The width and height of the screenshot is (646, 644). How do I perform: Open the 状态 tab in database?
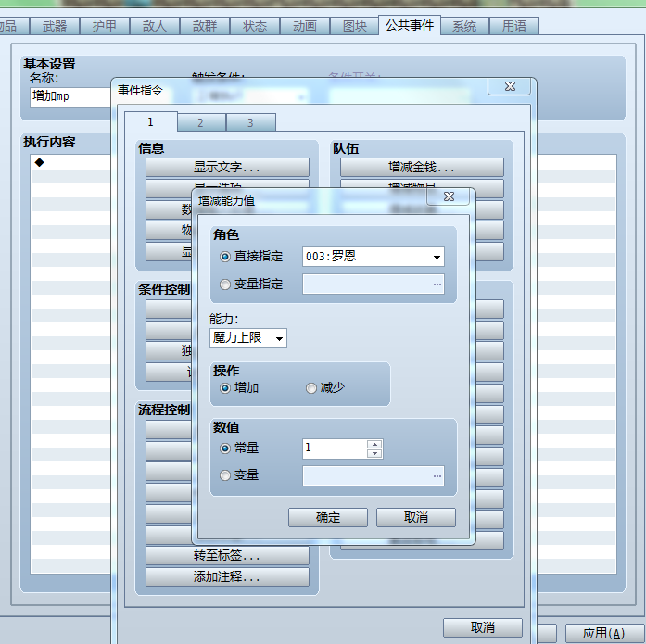pos(255,26)
